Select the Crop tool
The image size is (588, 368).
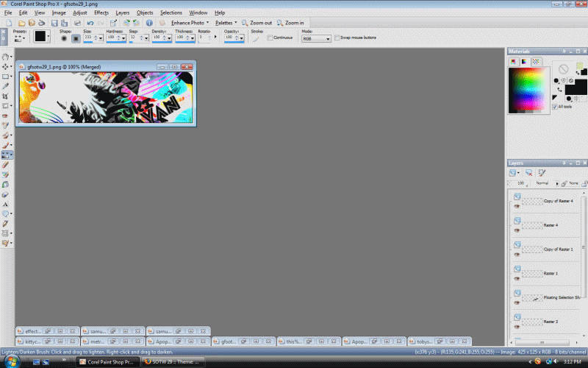point(5,96)
